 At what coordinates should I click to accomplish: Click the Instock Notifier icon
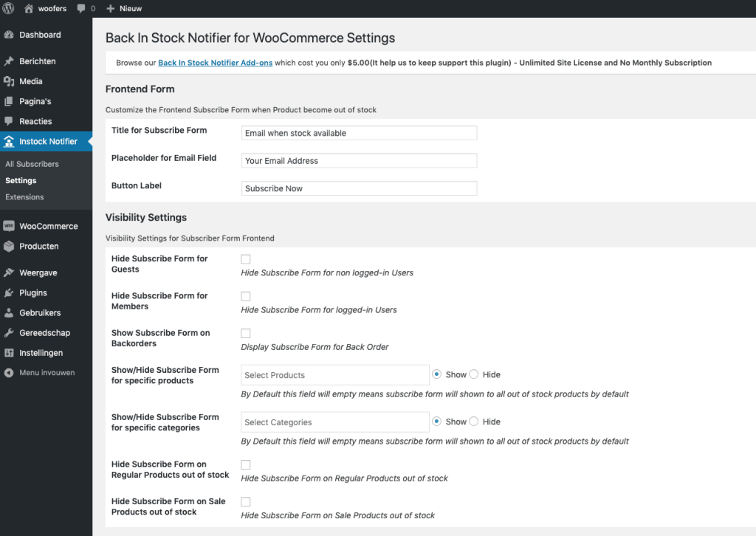9,141
